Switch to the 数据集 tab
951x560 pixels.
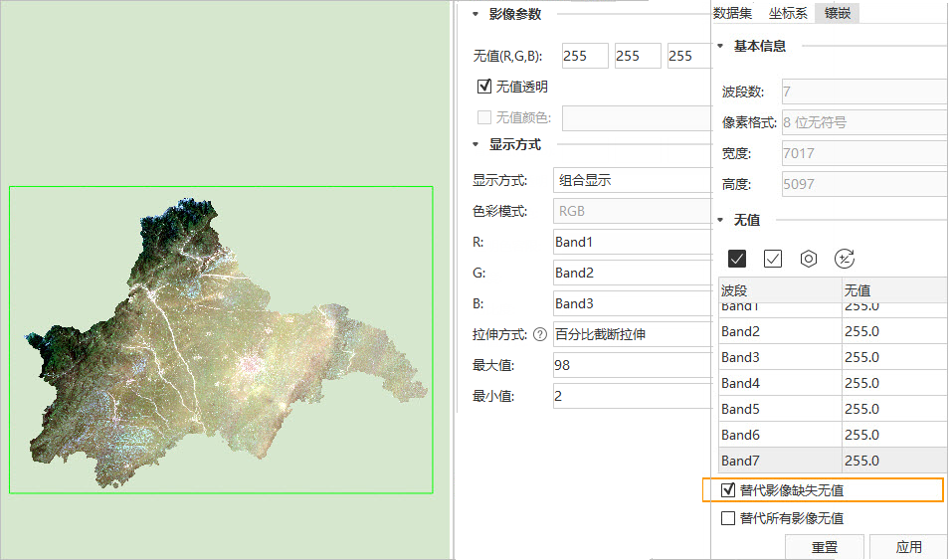(733, 13)
